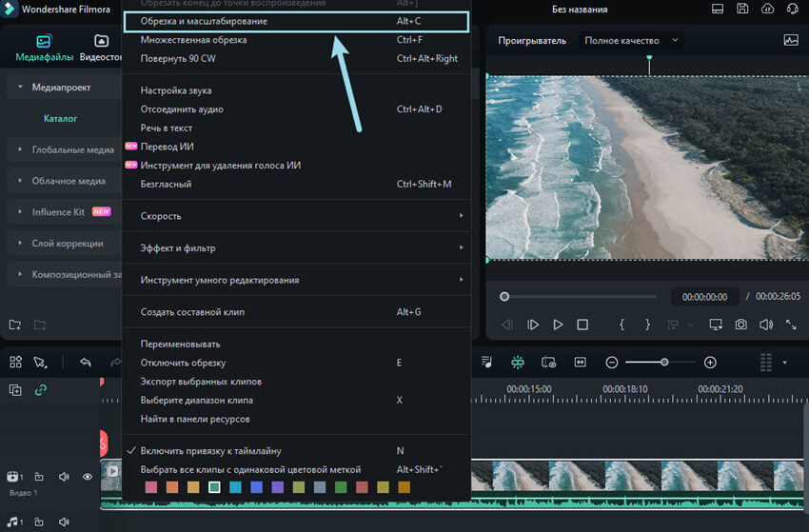Expand Облачное медиа section
This screenshot has height=532, width=809.
tap(65, 181)
